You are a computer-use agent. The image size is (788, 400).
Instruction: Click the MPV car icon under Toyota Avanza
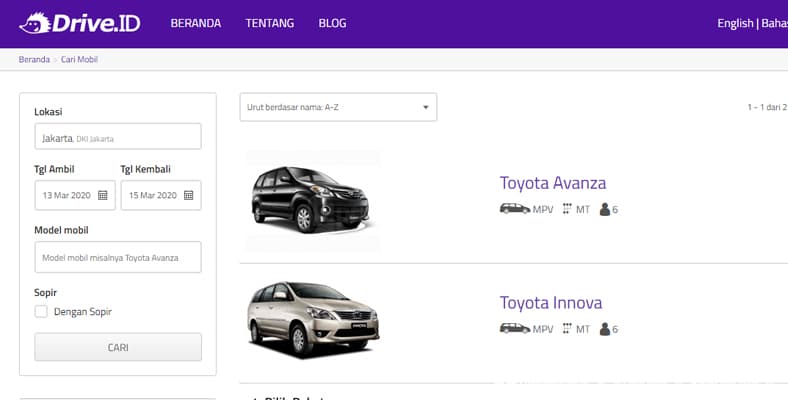pos(515,209)
